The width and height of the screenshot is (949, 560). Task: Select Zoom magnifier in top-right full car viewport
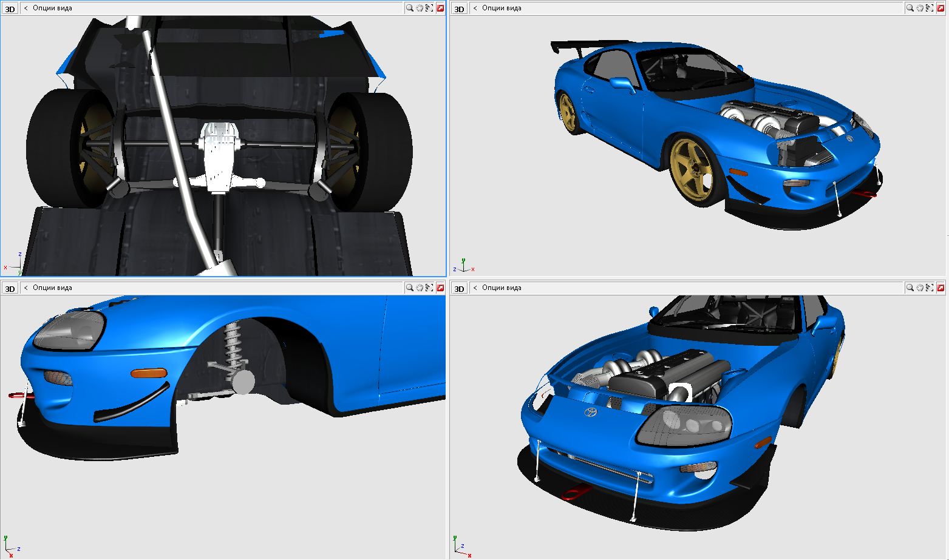tap(910, 8)
